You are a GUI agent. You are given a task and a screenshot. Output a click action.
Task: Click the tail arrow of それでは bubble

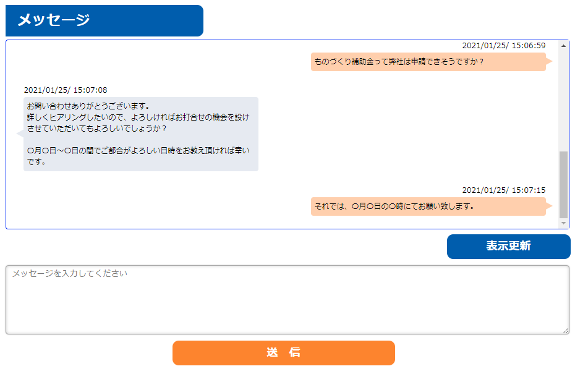(548, 206)
